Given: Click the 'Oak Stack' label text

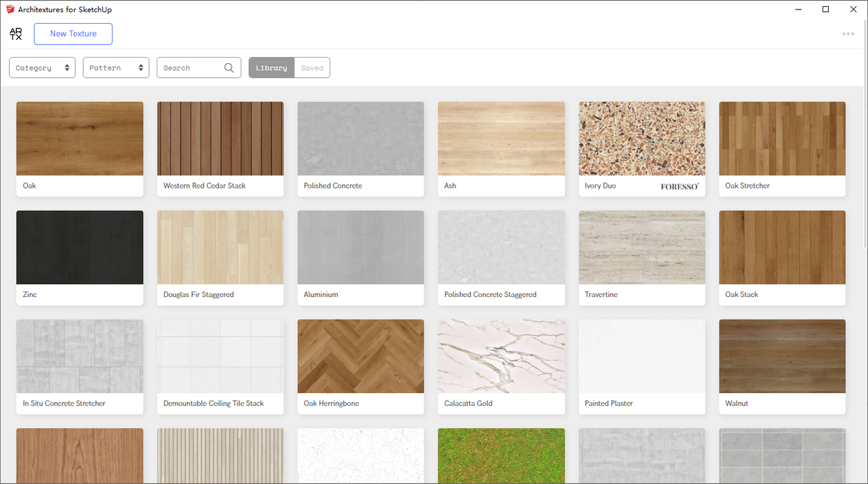Looking at the screenshot, I should (x=742, y=295).
